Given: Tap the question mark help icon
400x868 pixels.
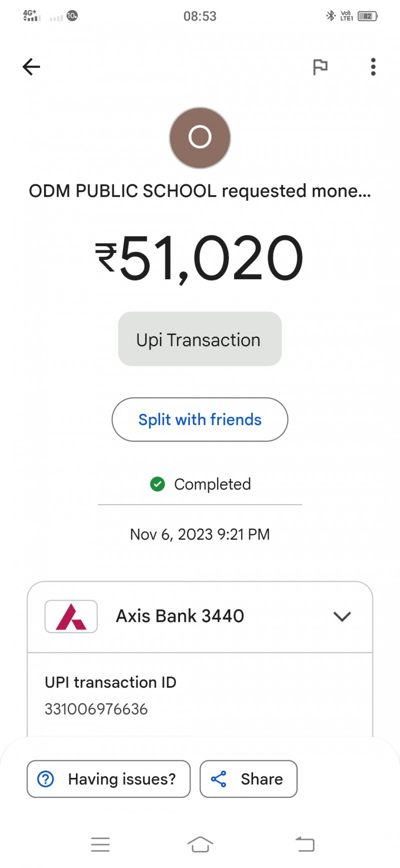Looking at the screenshot, I should click(46, 779).
